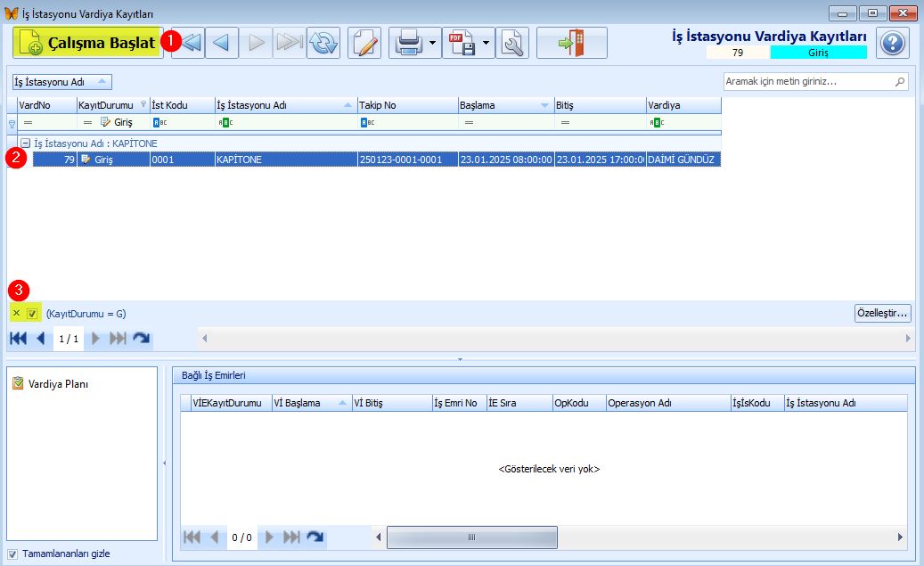
Task: Sort by Vİ Başlama column header
Action: click(x=311, y=403)
